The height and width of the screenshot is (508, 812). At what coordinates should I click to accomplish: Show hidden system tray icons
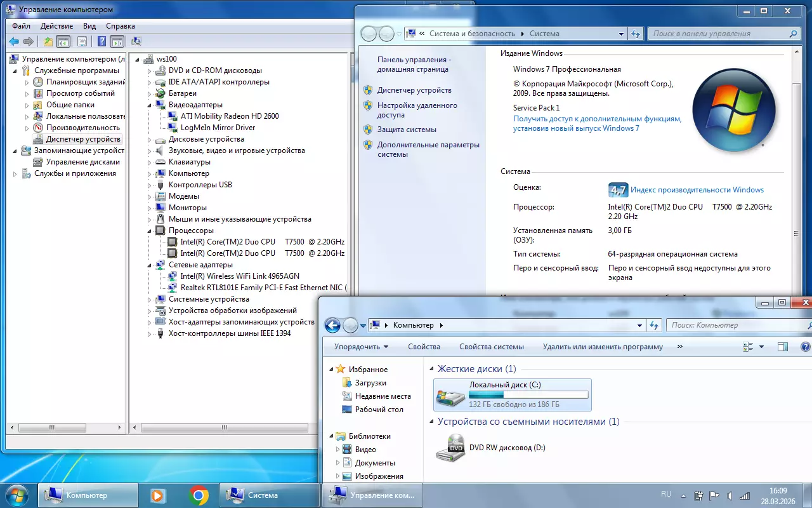pyautogui.click(x=683, y=495)
